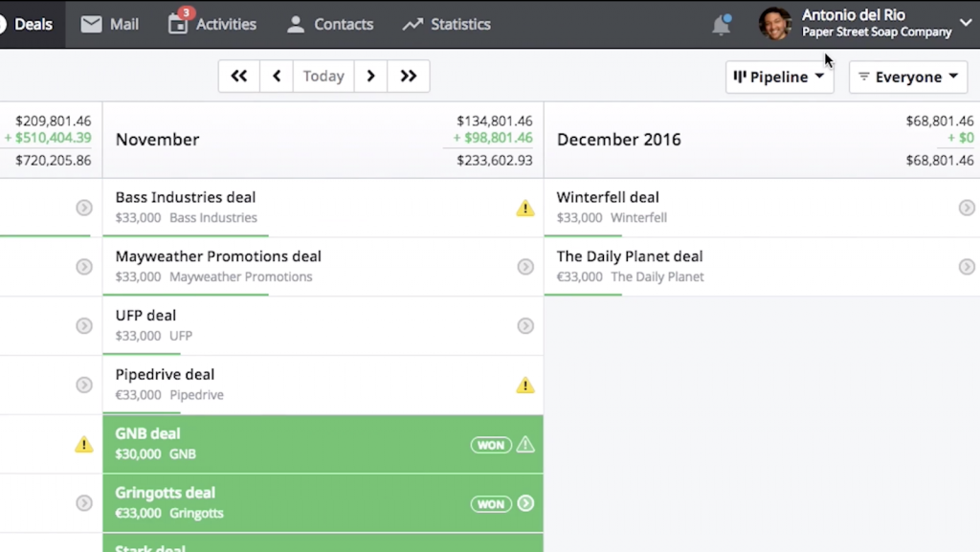Click the + $98,801.46 November amount
The height and width of the screenshot is (552, 980).
coord(493,138)
